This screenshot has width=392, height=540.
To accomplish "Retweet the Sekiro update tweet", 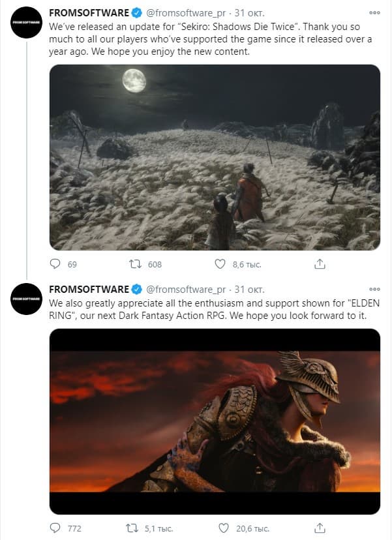I will (134, 264).
